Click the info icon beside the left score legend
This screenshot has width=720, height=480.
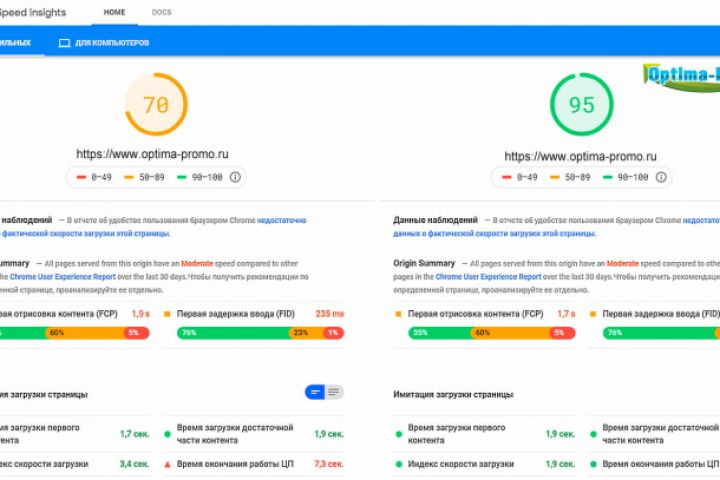pos(235,177)
